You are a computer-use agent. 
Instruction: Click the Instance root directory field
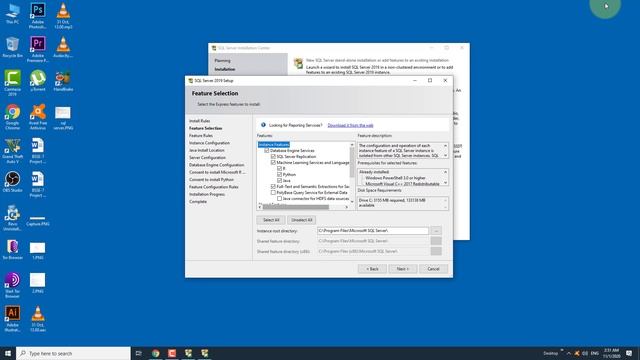coord(373,231)
